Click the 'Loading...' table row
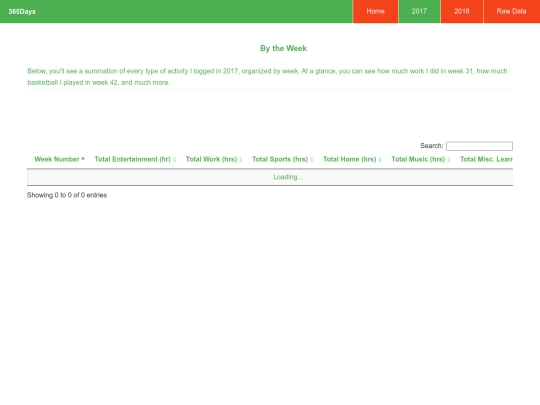Screen dimensions: 540x405 point(270,177)
